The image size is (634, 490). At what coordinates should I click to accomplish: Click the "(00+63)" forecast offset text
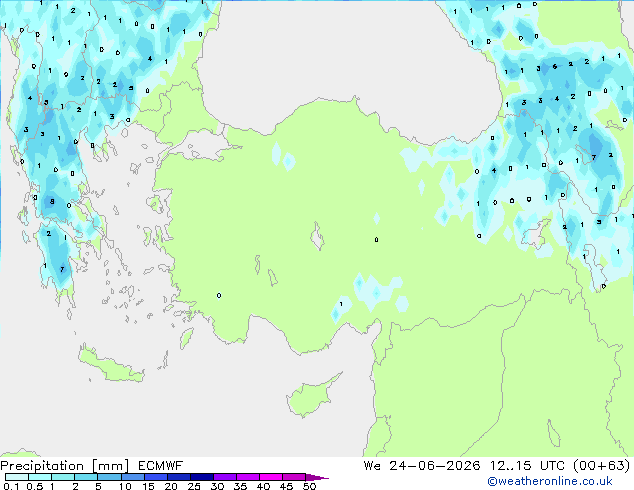[x=602, y=466]
